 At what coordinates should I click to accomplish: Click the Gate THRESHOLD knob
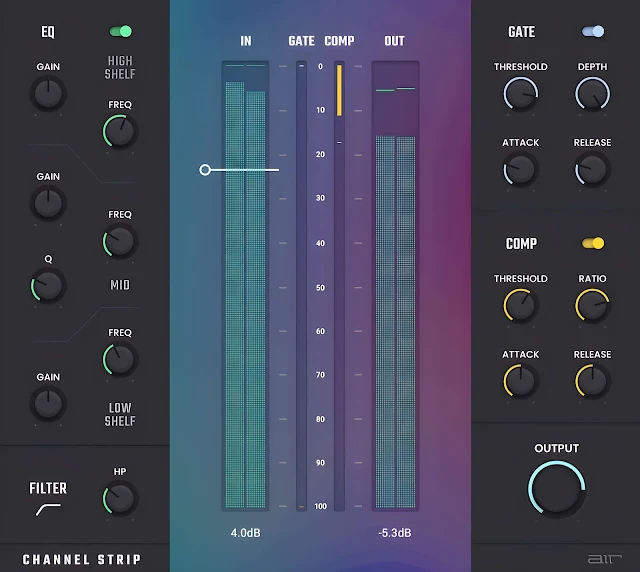[x=520, y=94]
